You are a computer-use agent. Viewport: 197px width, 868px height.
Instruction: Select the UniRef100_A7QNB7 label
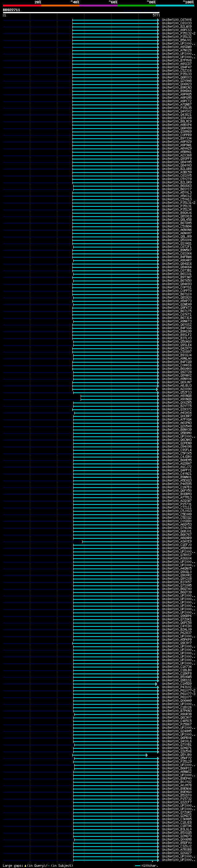coord(176,104)
